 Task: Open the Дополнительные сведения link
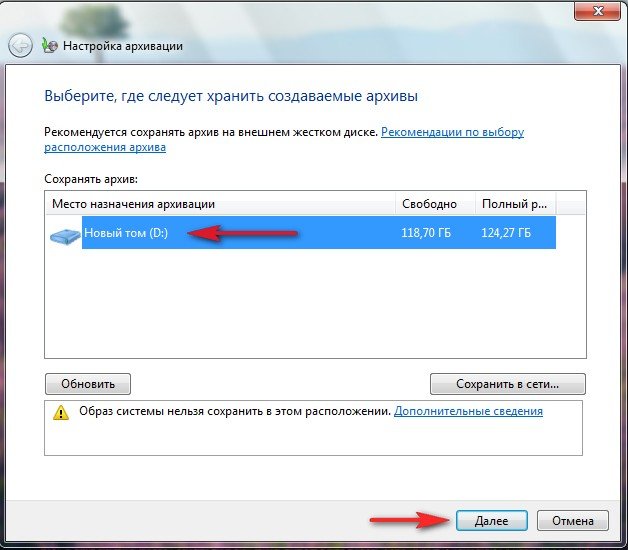pos(468,411)
